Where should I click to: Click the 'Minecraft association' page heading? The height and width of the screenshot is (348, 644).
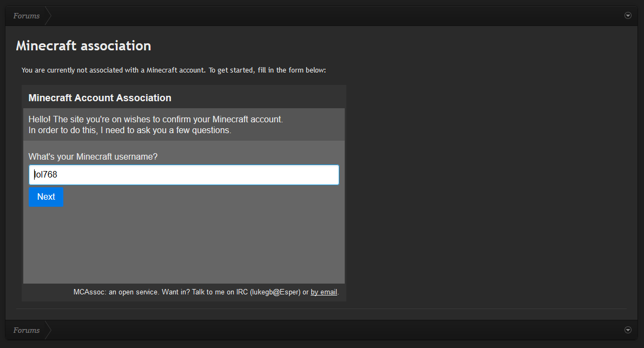tap(83, 45)
